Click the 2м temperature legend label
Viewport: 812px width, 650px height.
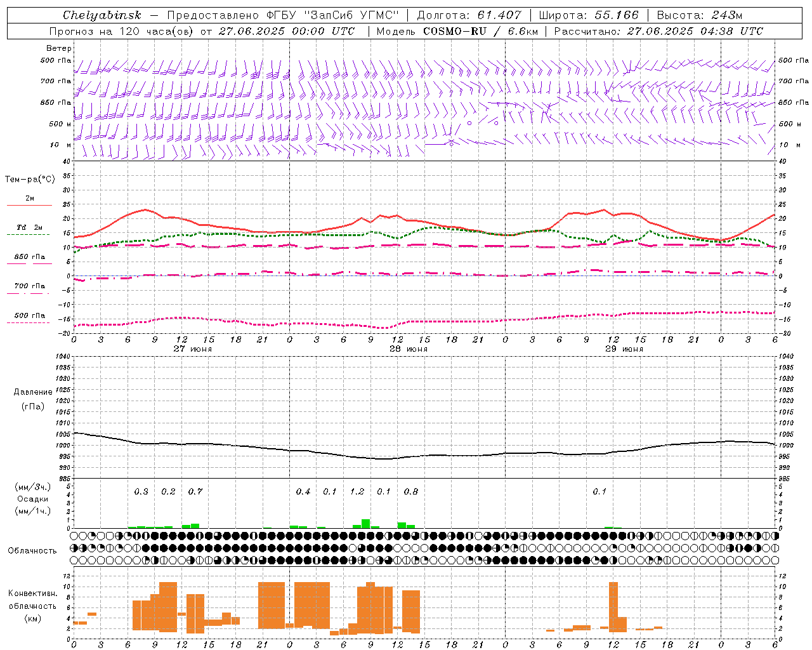coord(30,198)
